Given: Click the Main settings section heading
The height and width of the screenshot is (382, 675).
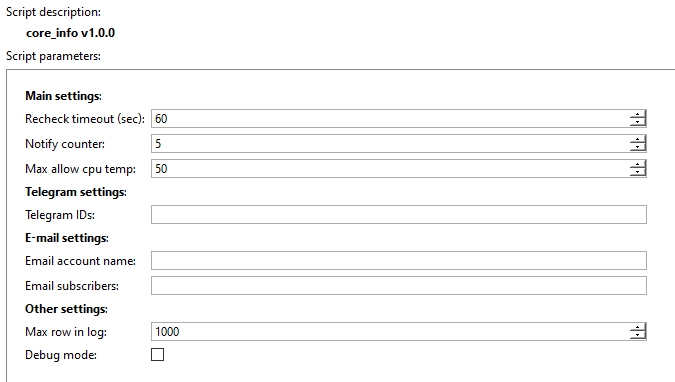Looking at the screenshot, I should coord(63,96).
